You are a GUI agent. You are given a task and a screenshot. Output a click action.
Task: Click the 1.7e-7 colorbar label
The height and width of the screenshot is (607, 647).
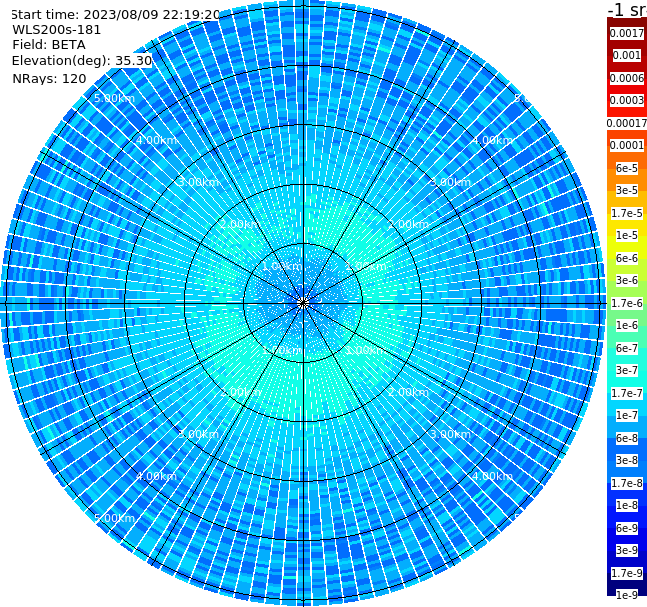click(627, 393)
